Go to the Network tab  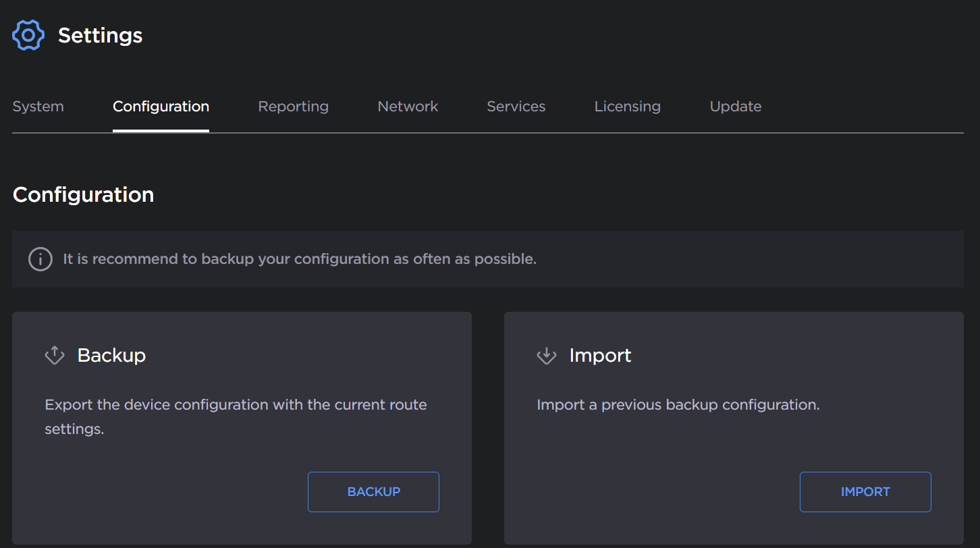coord(408,106)
